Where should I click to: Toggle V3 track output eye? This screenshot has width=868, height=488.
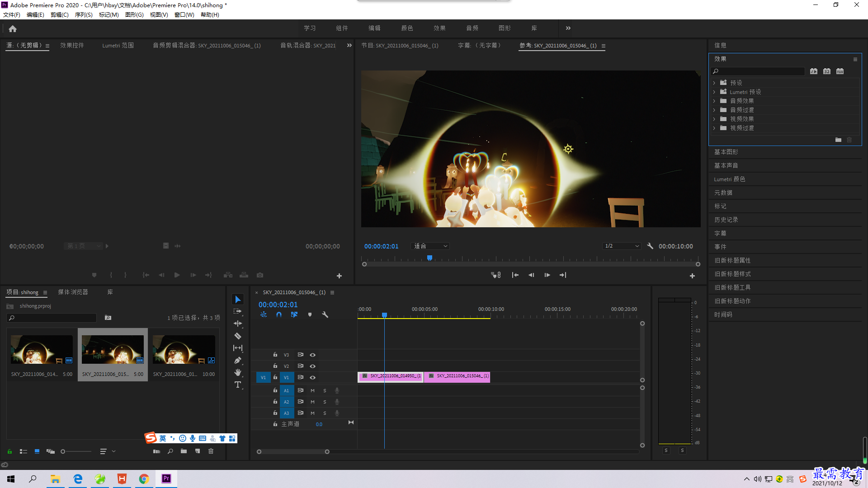click(312, 355)
